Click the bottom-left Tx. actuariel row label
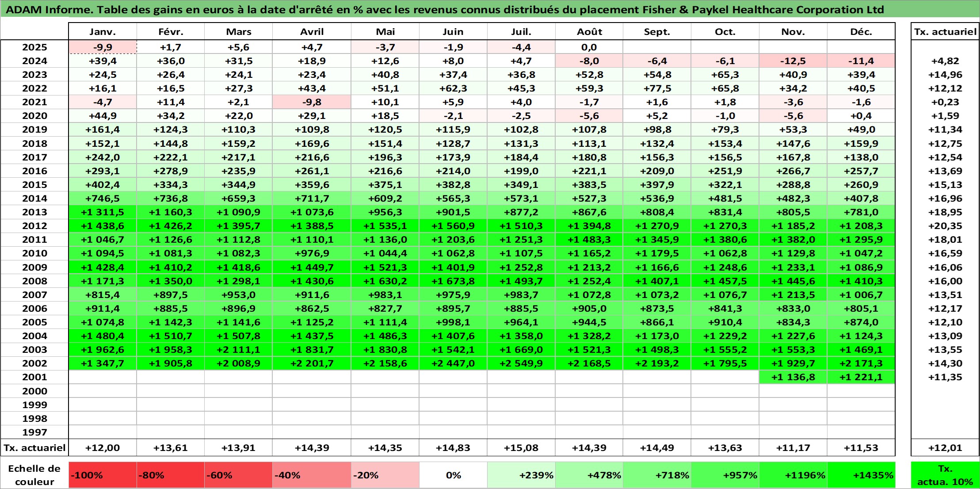Screen dimensions: 980x489 point(34,448)
